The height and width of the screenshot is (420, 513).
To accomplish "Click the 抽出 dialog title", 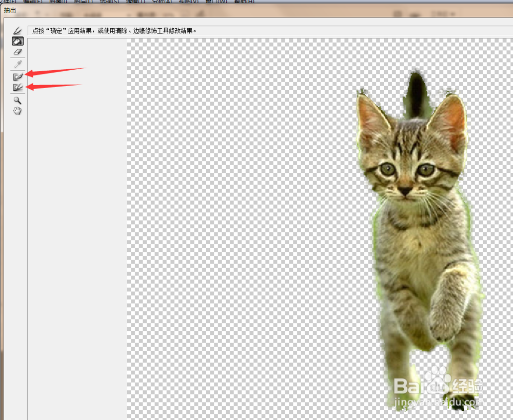I will 10,10.
